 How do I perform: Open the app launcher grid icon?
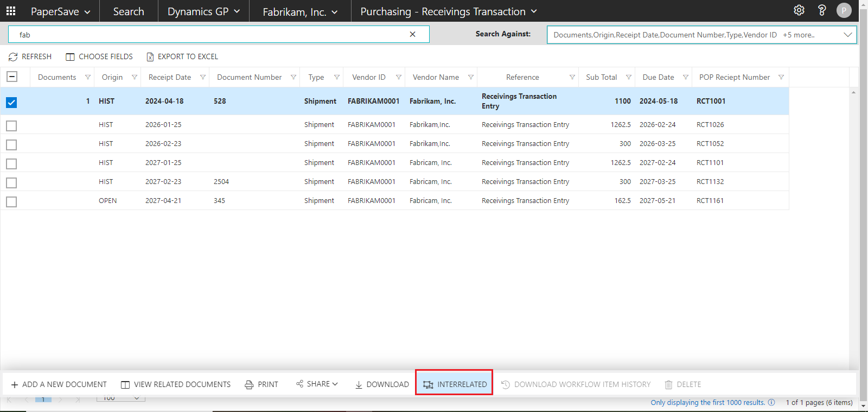click(x=11, y=10)
